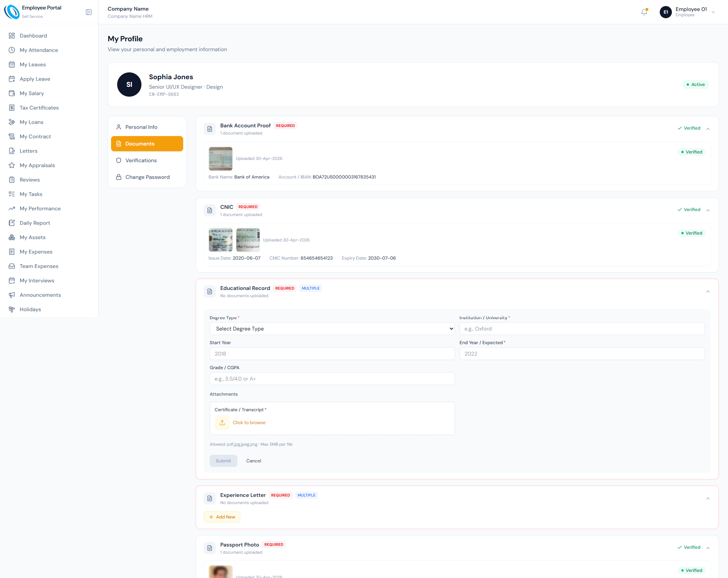Image resolution: width=728 pixels, height=578 pixels.
Task: Click to browse for certificate upload
Action: point(249,423)
